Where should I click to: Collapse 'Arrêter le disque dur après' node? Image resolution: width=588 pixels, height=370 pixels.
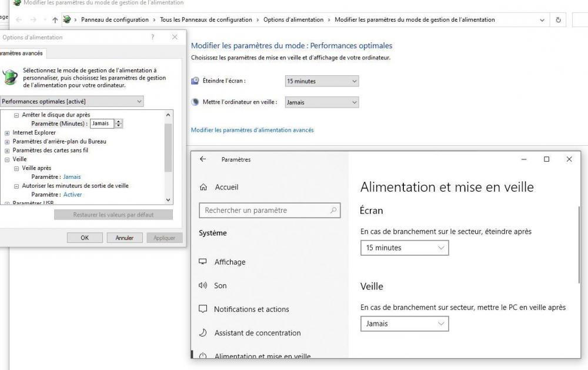click(16, 115)
